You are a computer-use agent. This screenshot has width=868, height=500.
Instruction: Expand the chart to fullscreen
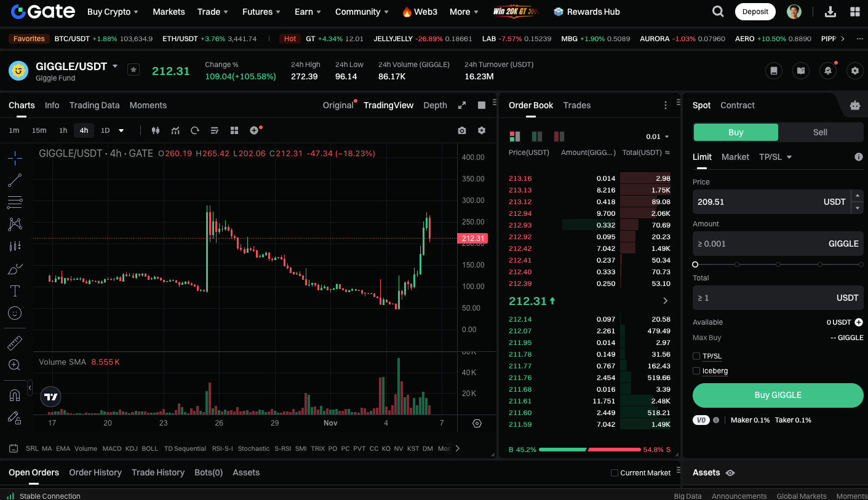pos(462,105)
